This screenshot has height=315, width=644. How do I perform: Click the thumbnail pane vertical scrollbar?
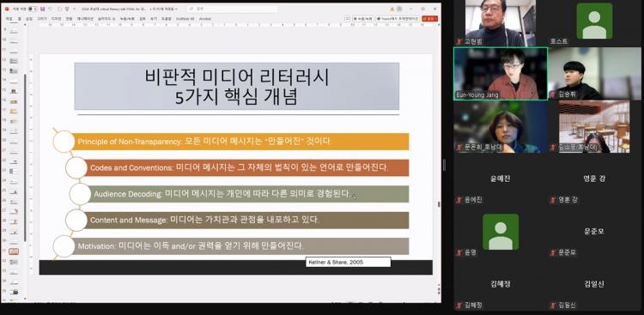[26, 158]
